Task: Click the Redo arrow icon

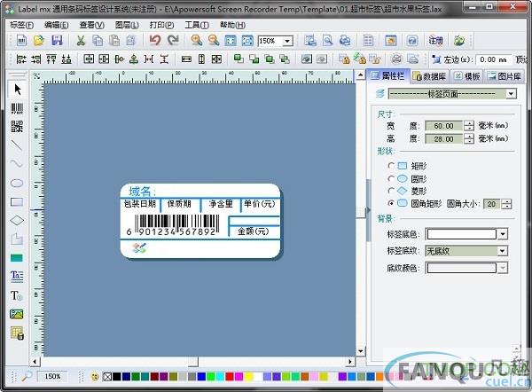Action: pos(173,41)
